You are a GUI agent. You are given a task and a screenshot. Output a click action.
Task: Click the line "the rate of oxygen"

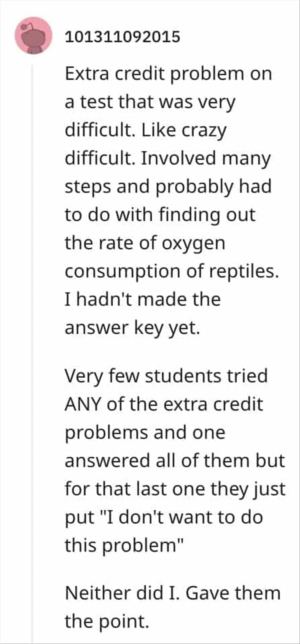[x=145, y=243]
